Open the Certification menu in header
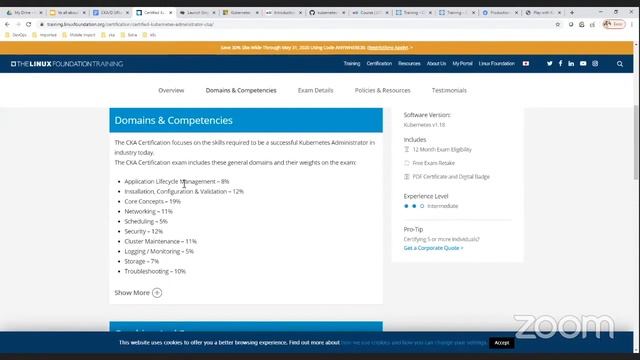640x360 pixels. click(379, 64)
